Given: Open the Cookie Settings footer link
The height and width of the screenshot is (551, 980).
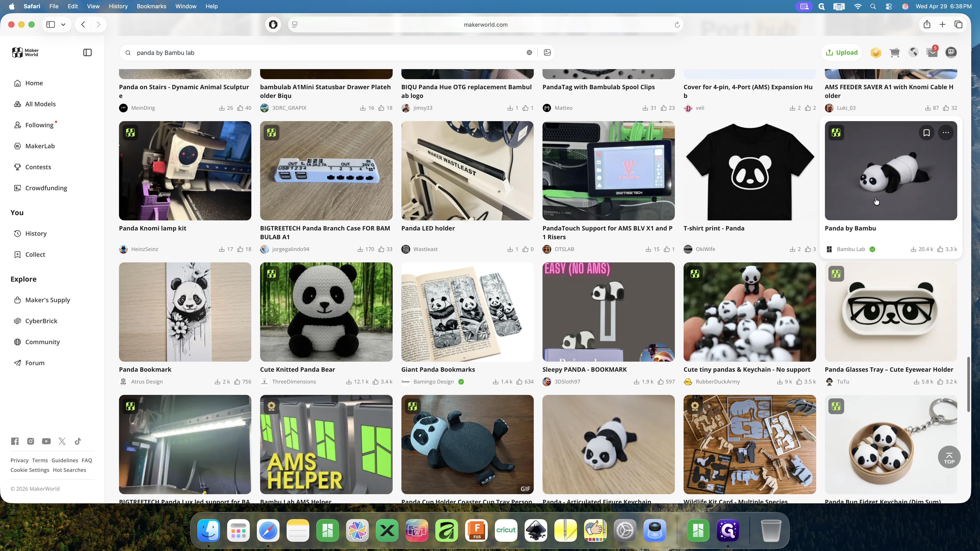Looking at the screenshot, I should pos(30,470).
